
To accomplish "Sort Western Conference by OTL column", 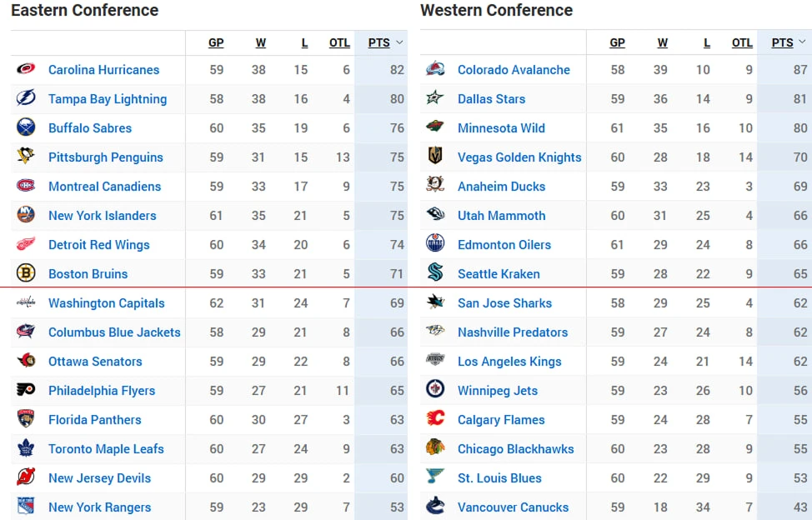I will [x=742, y=42].
